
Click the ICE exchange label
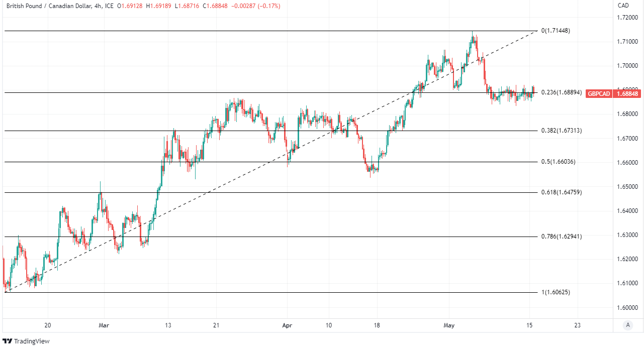click(x=110, y=6)
